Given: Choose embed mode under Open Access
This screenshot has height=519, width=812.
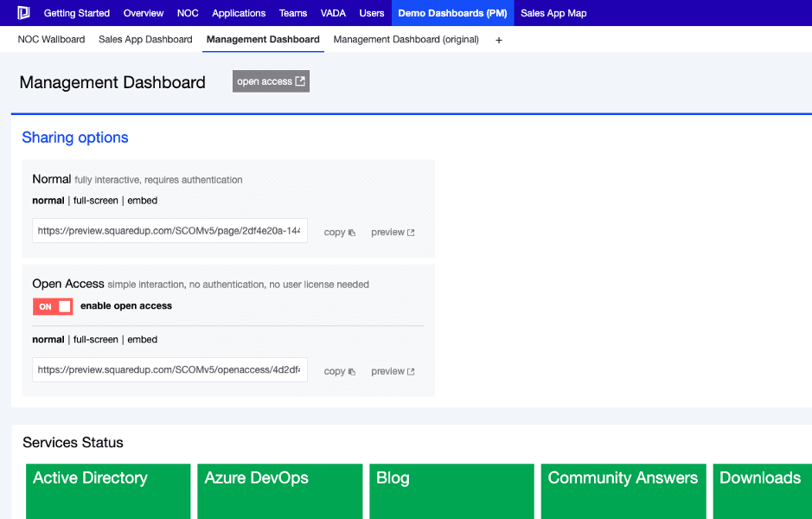Looking at the screenshot, I should coord(143,339).
